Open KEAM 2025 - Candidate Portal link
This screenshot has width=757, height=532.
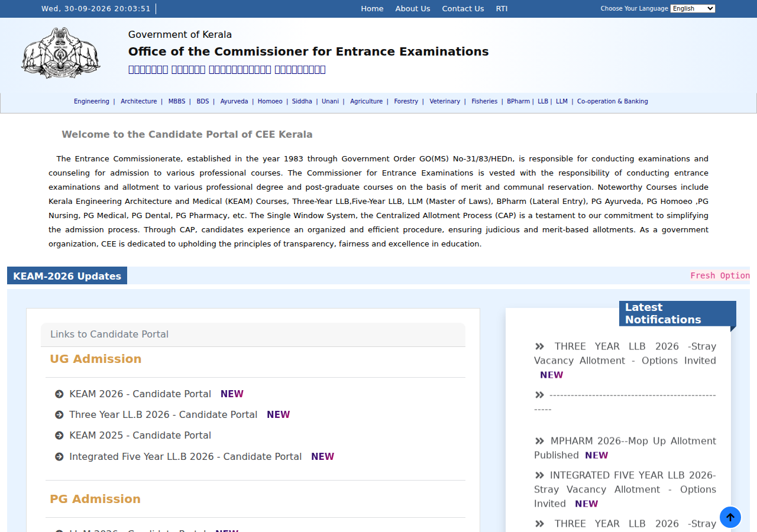click(140, 436)
